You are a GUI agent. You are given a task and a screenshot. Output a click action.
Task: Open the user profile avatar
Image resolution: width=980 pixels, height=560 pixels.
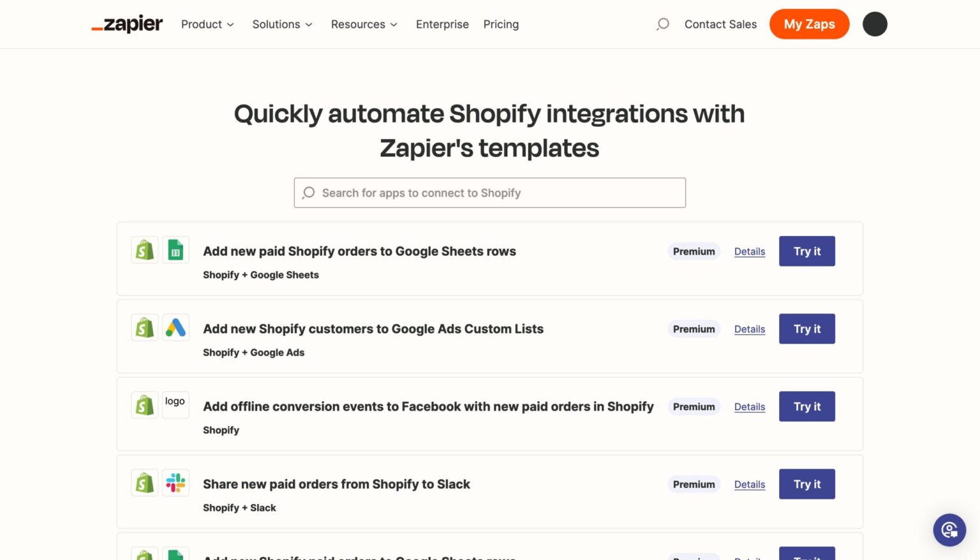click(x=875, y=24)
